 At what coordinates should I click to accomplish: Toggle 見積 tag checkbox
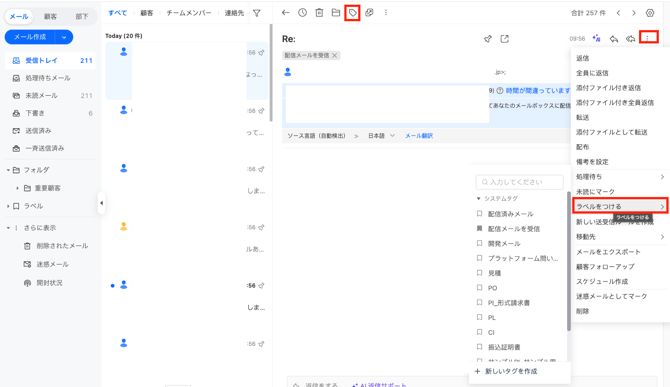point(479,273)
